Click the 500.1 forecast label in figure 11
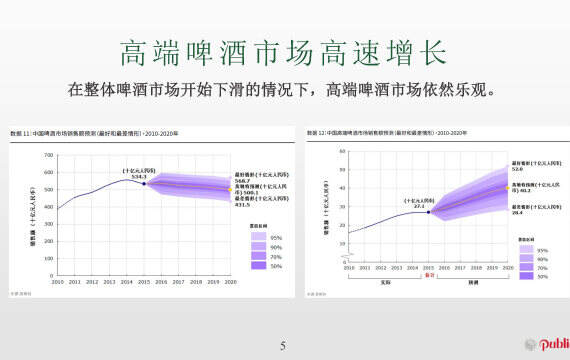The image size is (570, 360). pos(260,189)
